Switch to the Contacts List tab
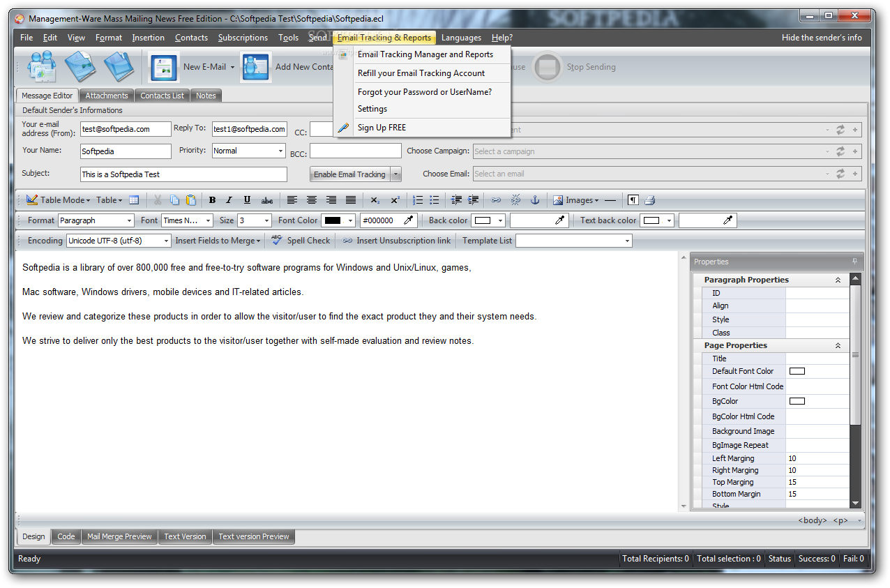The height and width of the screenshot is (588, 890). coord(163,96)
